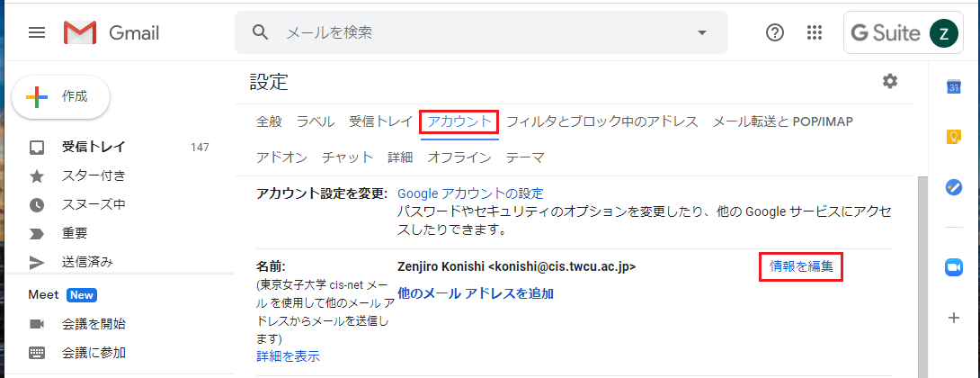Click the settings gear icon
This screenshot has height=378, width=980.
(x=889, y=82)
